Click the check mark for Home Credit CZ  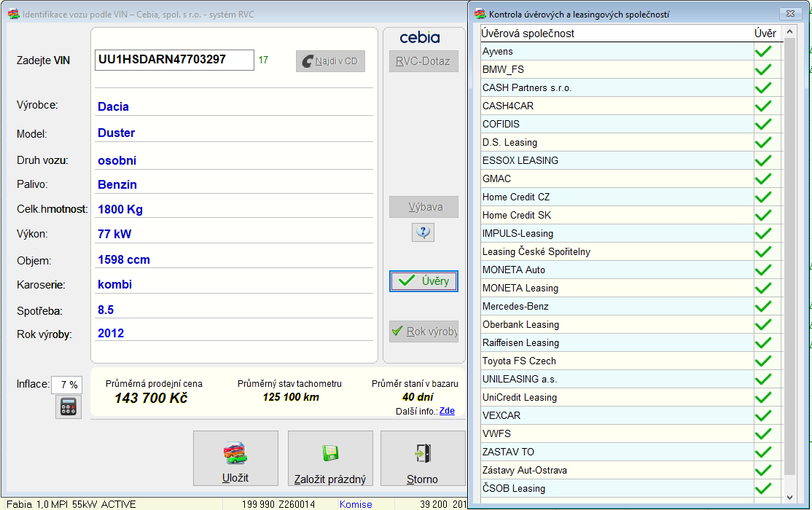click(x=763, y=197)
